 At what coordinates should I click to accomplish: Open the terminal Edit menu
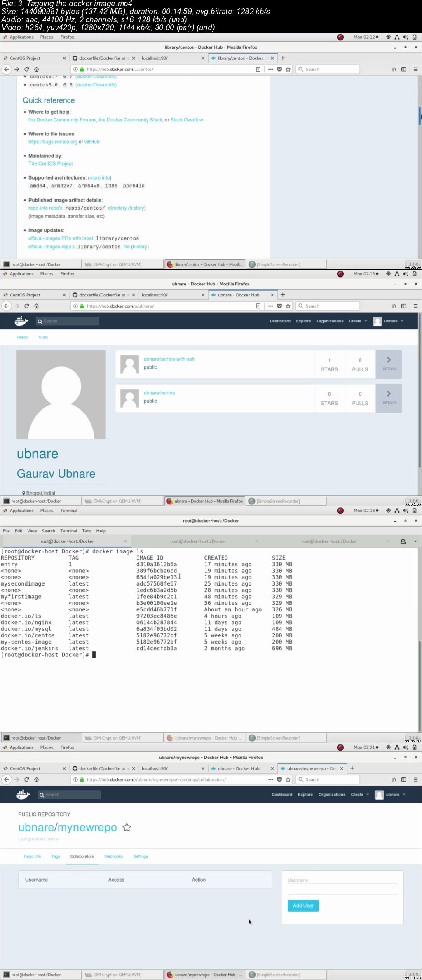[x=19, y=531]
